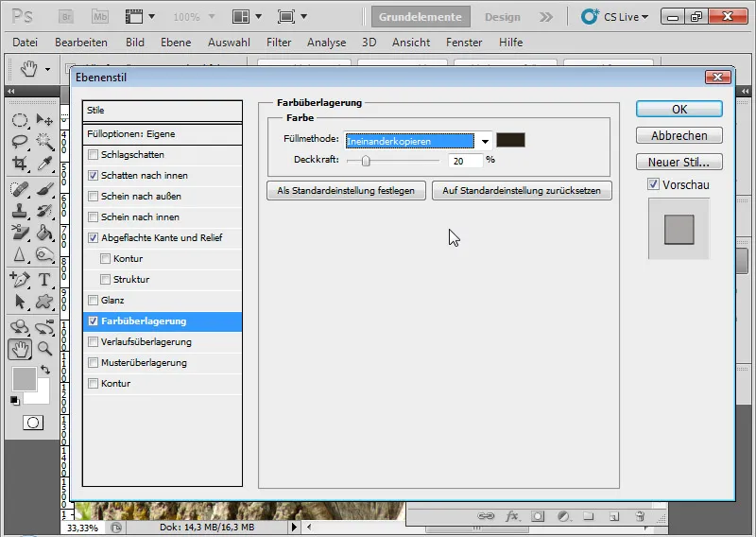Select the Zoom tool
The image size is (756, 537).
click(x=44, y=349)
